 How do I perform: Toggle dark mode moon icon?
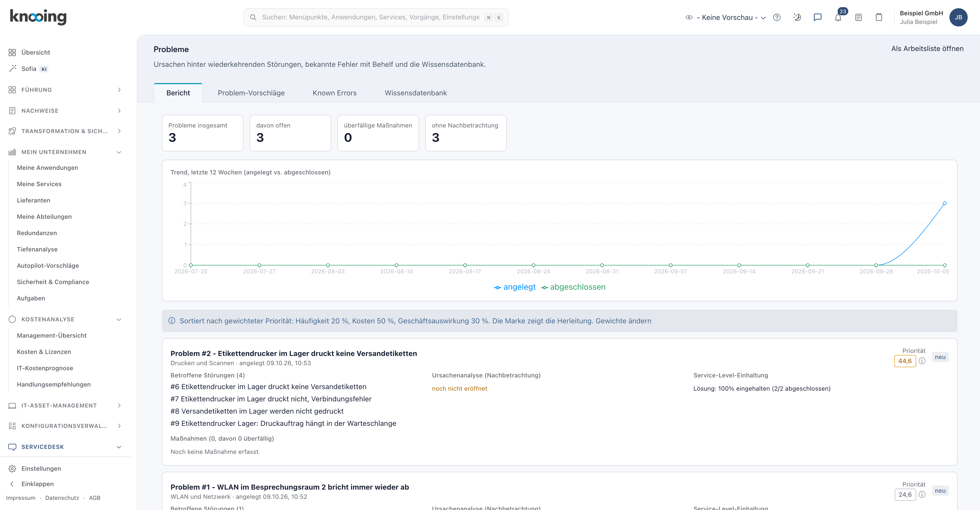click(x=797, y=18)
